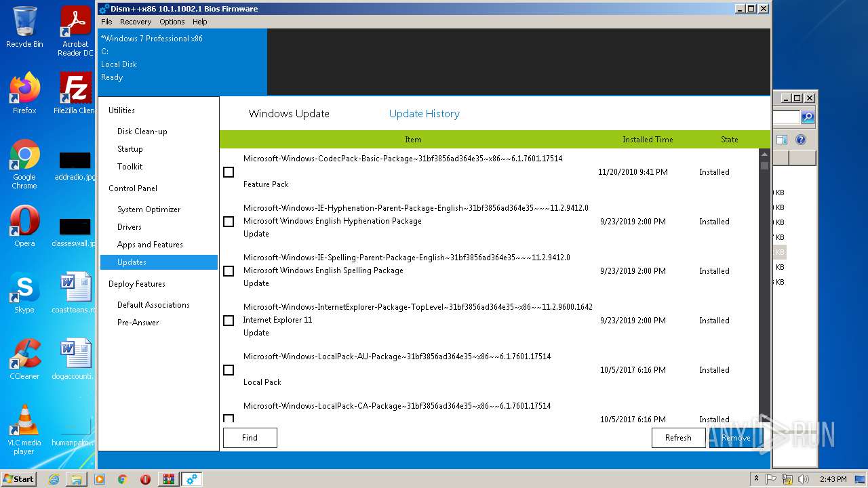Image resolution: width=868 pixels, height=488 pixels.
Task: Check LocalPack-CA-Package checkbox
Action: (229, 418)
